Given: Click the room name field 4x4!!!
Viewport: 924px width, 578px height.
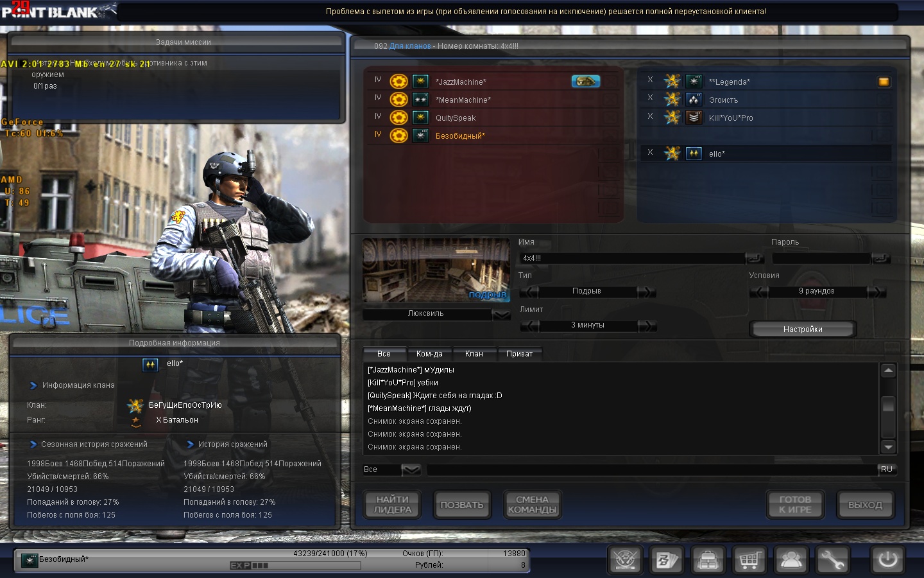Looking at the screenshot, I should click(x=633, y=258).
